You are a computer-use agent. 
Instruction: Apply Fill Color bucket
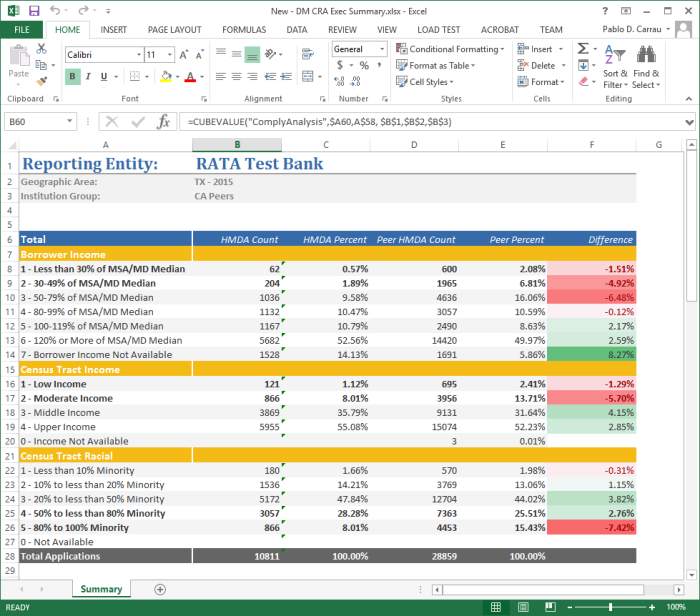click(x=166, y=77)
